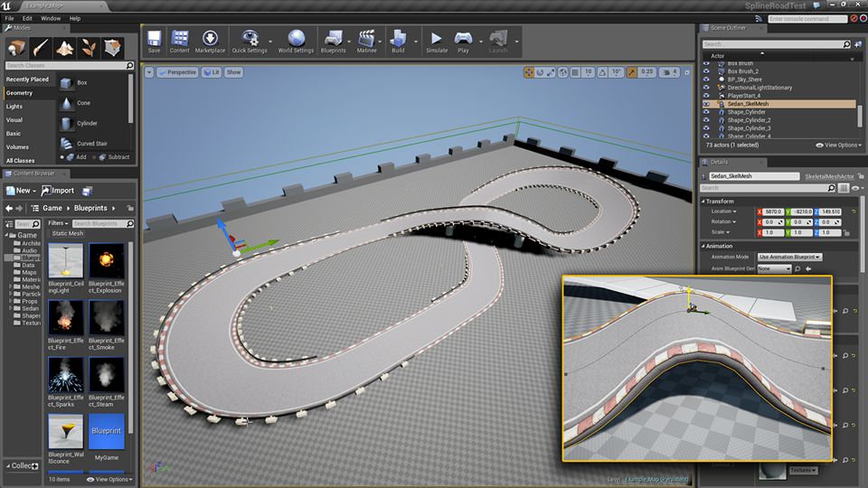Image resolution: width=868 pixels, height=488 pixels.
Task: Open the Anim Blueprint None dropdown
Action: (x=774, y=269)
